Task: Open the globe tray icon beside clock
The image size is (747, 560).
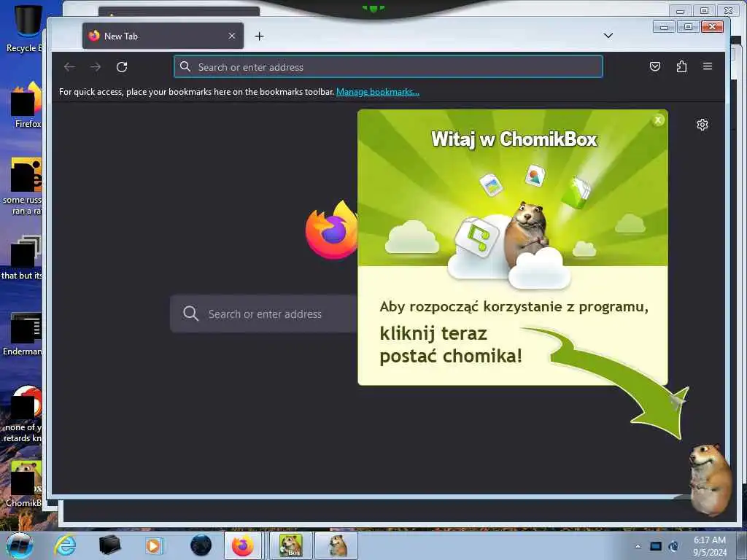Action: [x=673, y=546]
